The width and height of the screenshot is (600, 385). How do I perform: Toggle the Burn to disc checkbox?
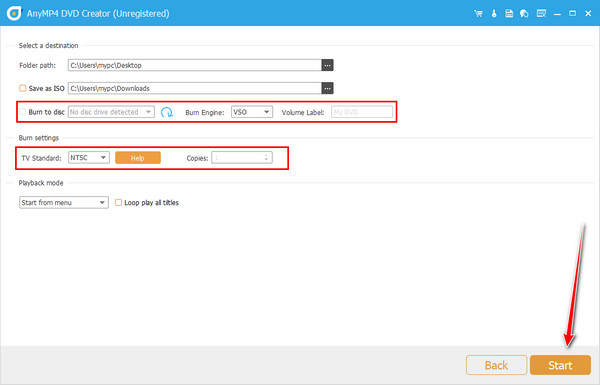(x=23, y=112)
